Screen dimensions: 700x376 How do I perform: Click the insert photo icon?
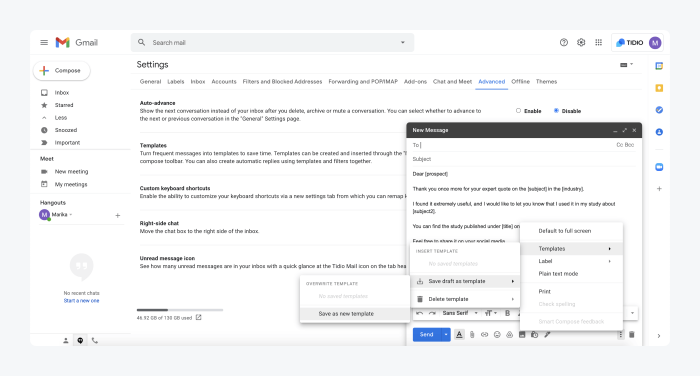click(x=522, y=334)
